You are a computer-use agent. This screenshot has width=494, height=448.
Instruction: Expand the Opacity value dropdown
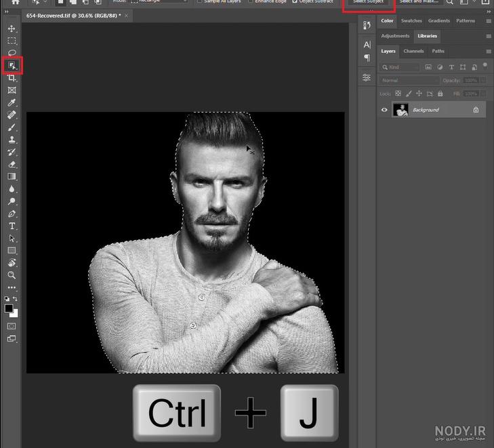(x=482, y=81)
